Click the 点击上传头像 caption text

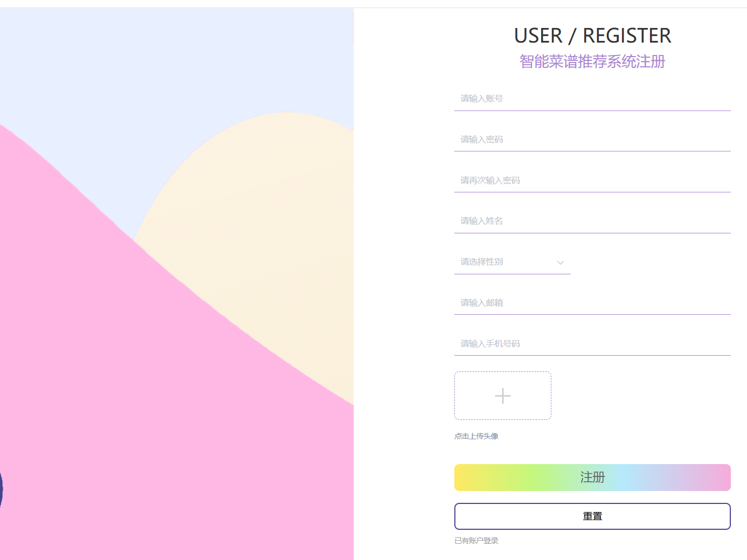(x=476, y=436)
